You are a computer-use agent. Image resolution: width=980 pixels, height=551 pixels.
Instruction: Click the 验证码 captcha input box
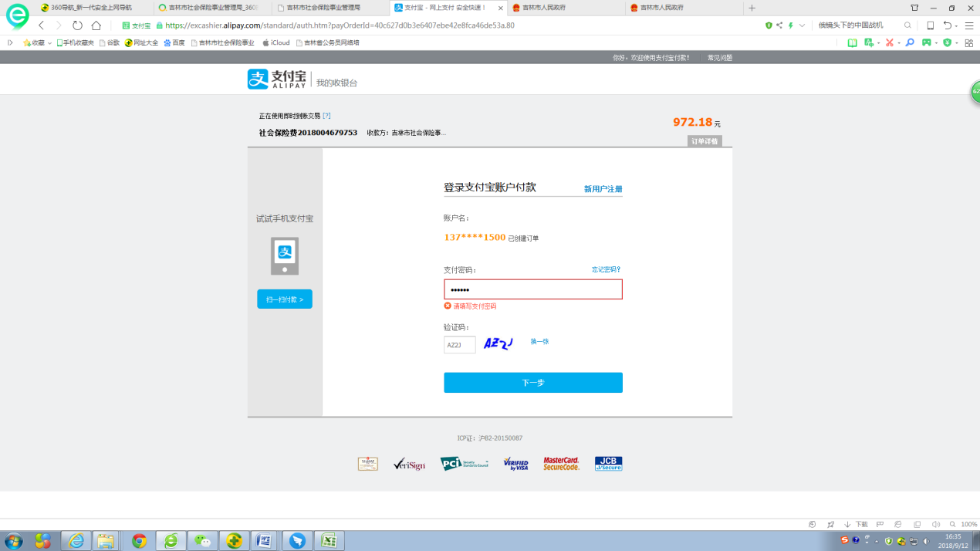pos(460,345)
